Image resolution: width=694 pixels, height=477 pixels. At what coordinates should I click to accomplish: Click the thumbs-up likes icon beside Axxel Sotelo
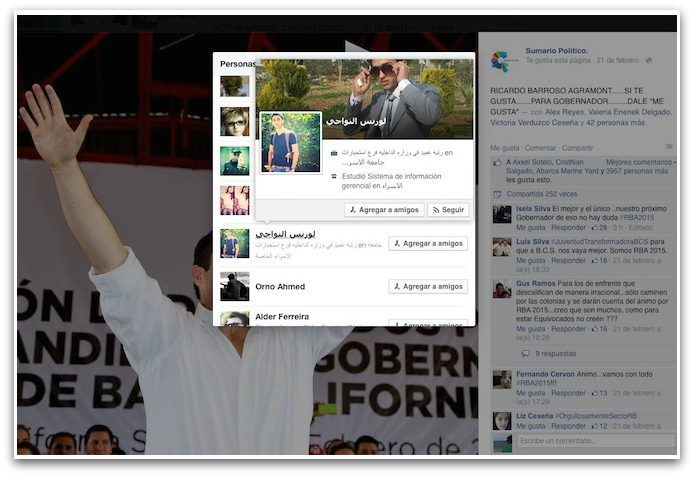(x=497, y=163)
